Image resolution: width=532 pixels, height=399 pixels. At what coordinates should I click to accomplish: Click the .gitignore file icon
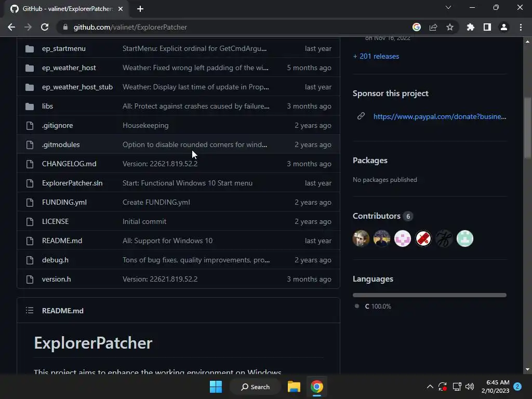tap(30, 126)
